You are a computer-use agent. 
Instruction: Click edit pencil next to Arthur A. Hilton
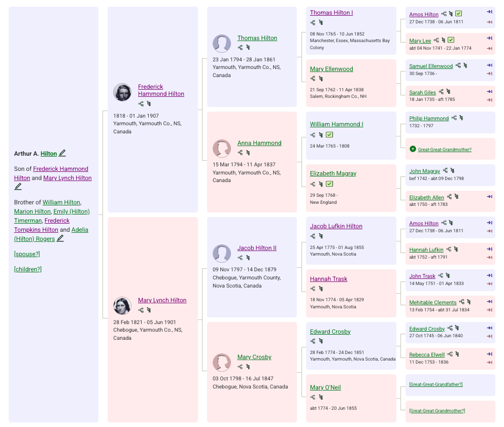pos(62,153)
